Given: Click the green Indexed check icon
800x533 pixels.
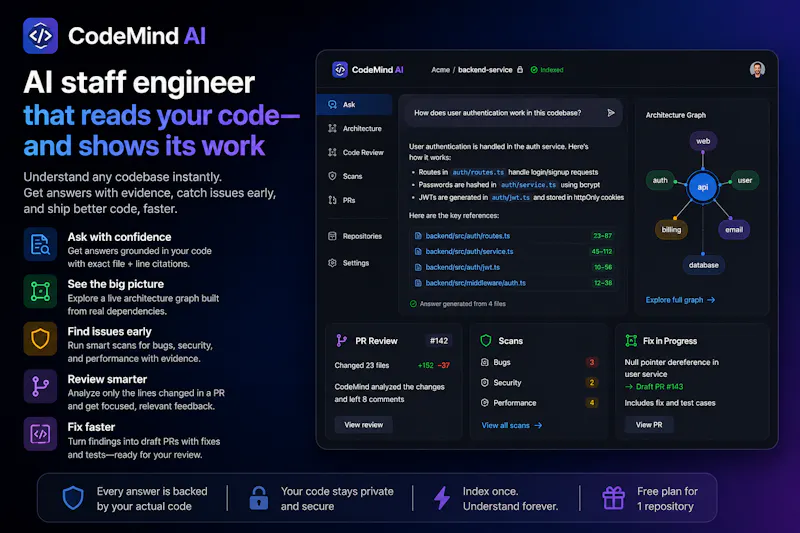Looking at the screenshot, I should (534, 70).
